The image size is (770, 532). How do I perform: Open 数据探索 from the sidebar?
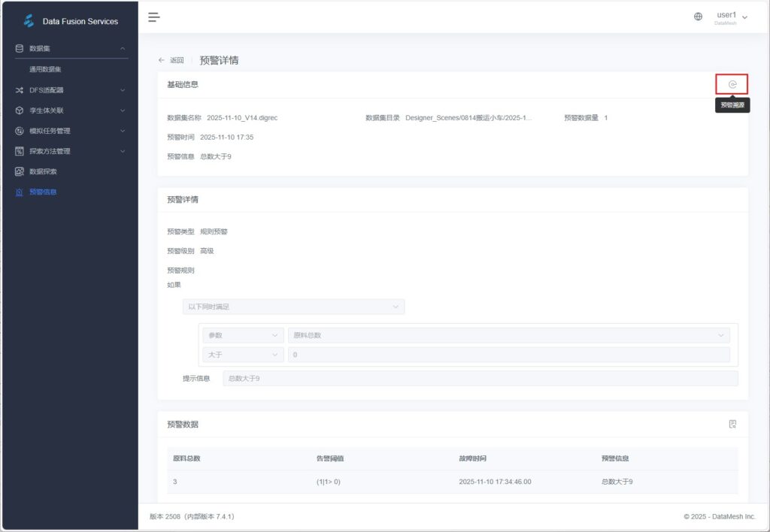click(x=42, y=171)
